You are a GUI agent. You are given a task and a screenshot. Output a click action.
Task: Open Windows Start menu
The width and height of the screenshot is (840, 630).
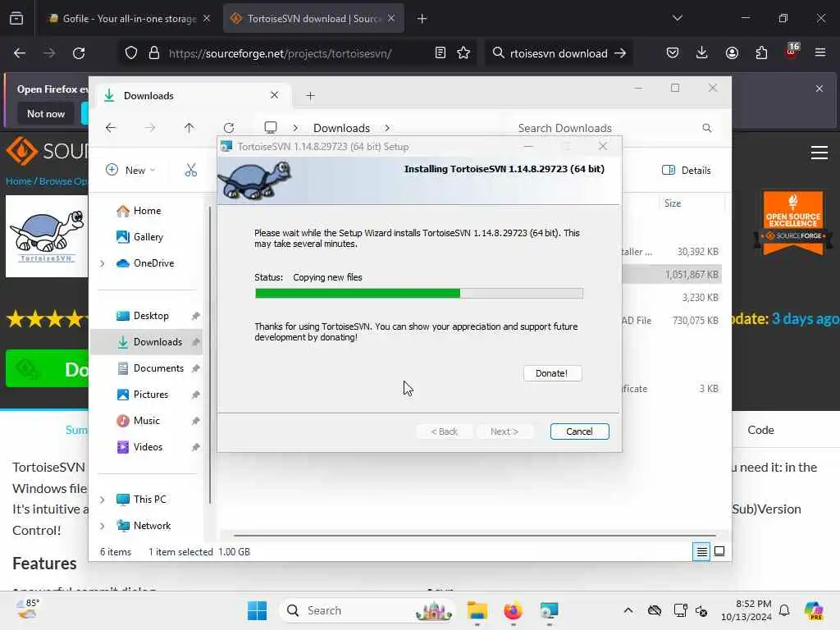(257, 610)
